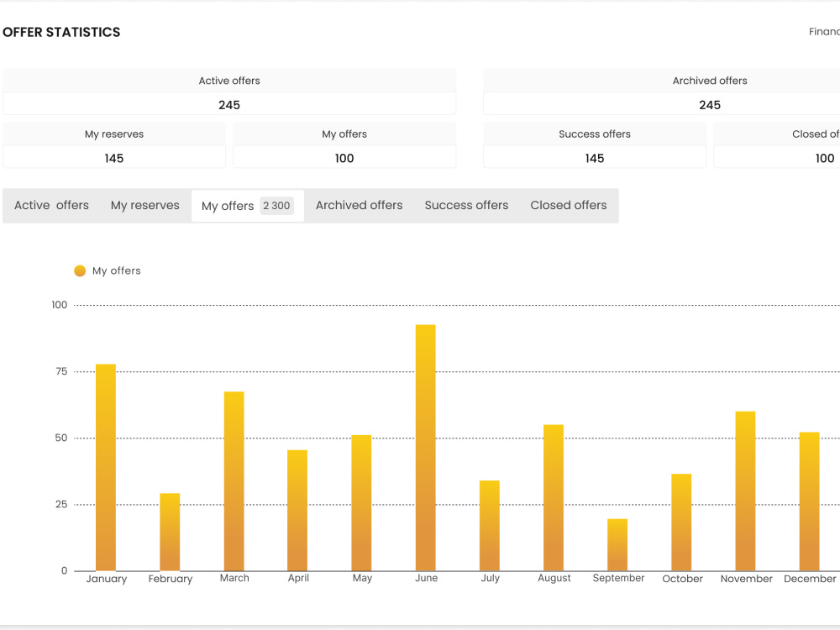Select the September bar in chart

617,545
